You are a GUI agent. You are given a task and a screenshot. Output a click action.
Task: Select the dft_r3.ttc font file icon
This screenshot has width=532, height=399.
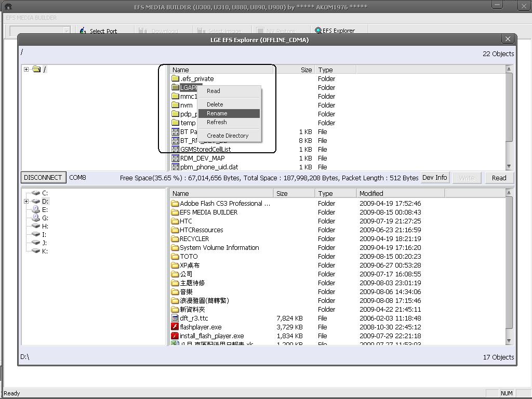175,318
